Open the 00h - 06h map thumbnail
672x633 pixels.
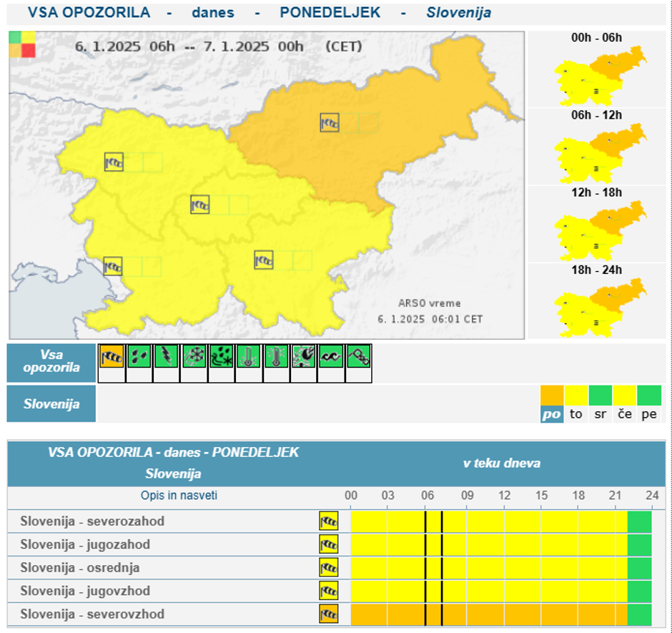tap(597, 73)
